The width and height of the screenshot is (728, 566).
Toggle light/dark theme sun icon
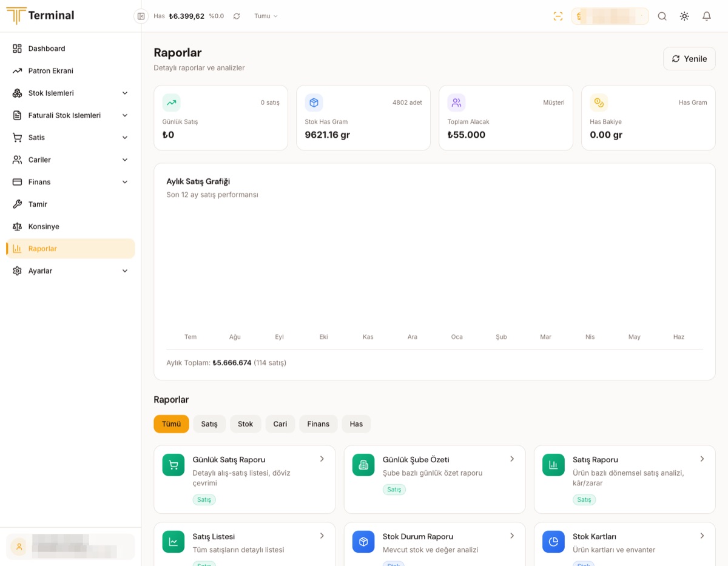(684, 16)
